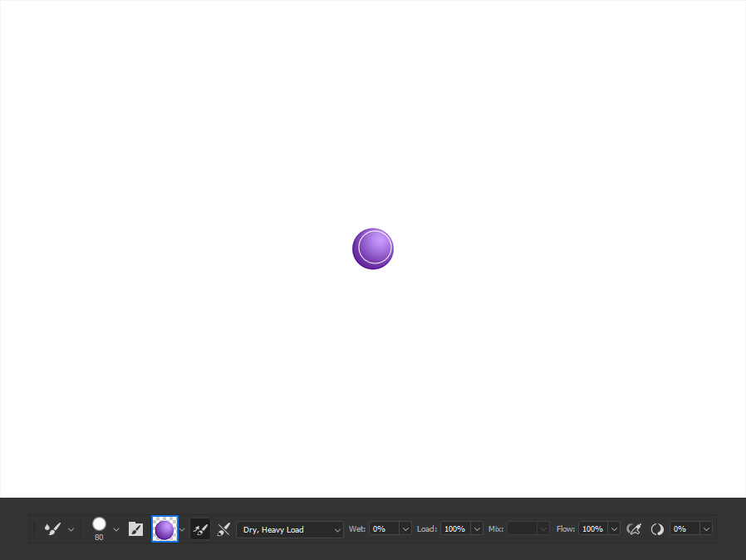Open the Mix value dropdown arrow

[x=543, y=529]
